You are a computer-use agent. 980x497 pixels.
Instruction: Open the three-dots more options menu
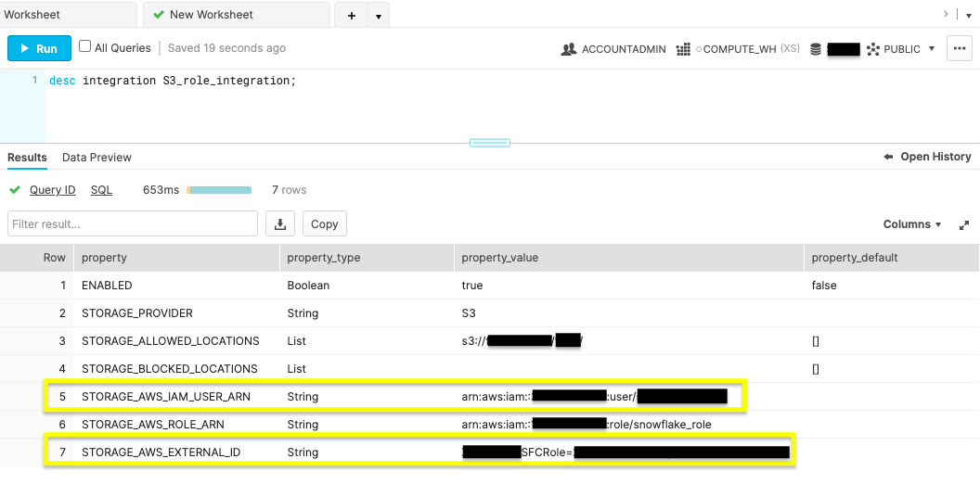click(x=959, y=48)
